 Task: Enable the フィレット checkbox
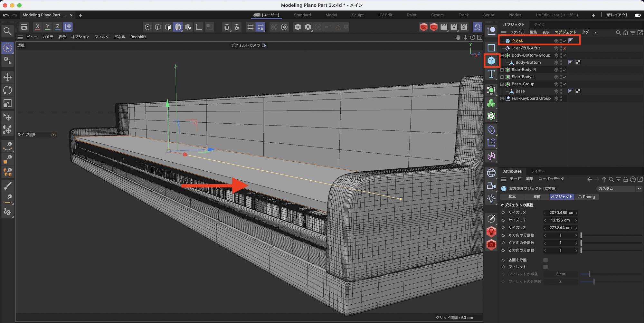[545, 267]
